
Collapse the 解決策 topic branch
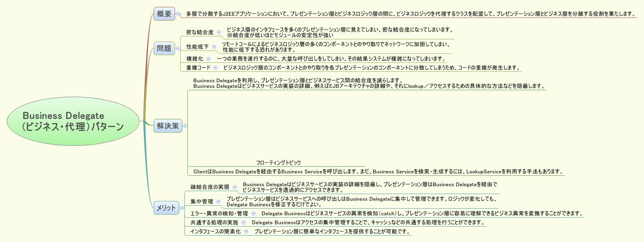coord(185,126)
